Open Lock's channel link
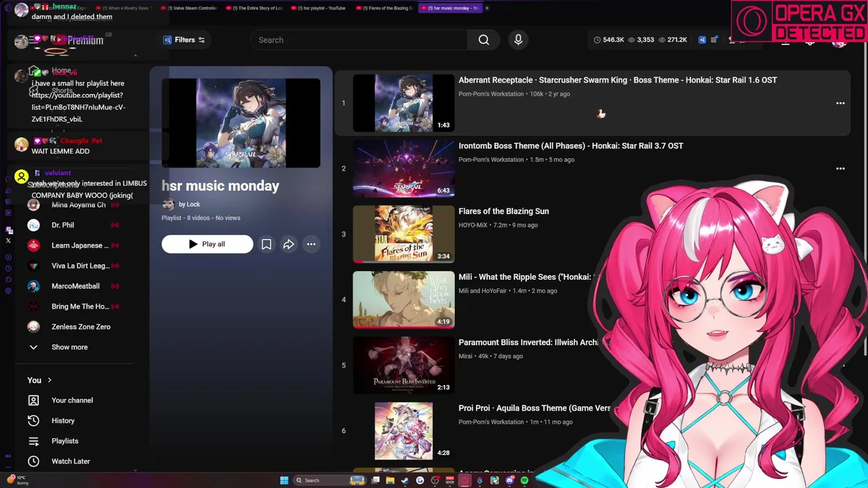Viewport: 868px width, 488px height. pos(189,204)
